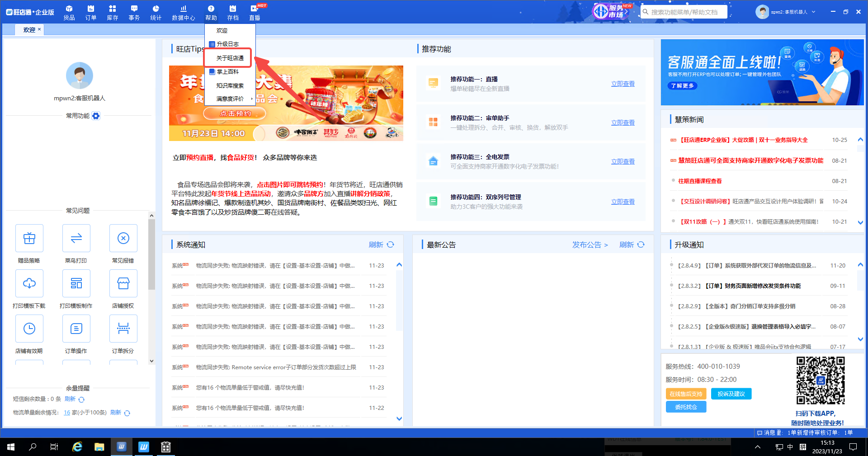Open the 服务市场 badge
Image resolution: width=868 pixels, height=456 pixels.
tap(612, 11)
